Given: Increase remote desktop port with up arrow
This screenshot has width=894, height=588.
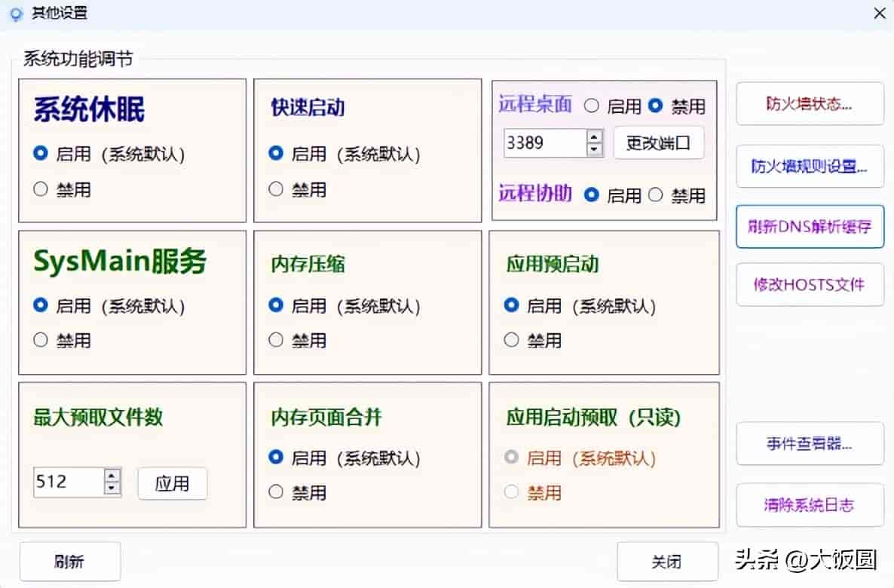Looking at the screenshot, I should [594, 136].
